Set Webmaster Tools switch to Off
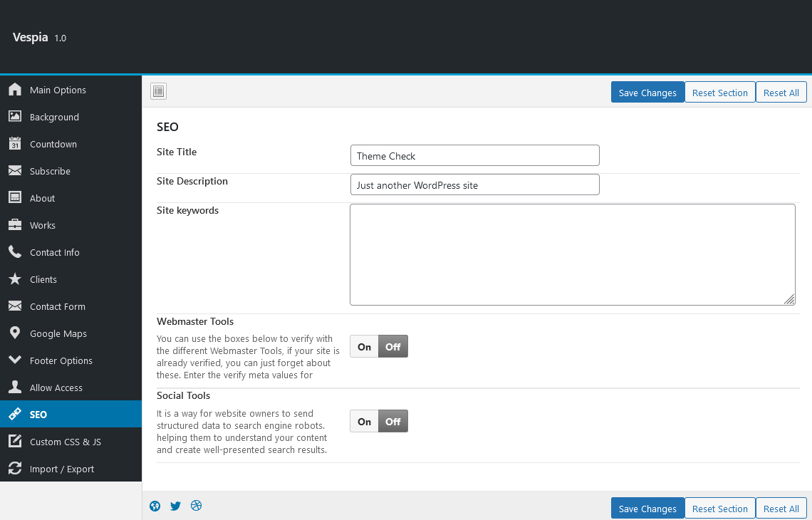This screenshot has width=812, height=520. pos(393,347)
